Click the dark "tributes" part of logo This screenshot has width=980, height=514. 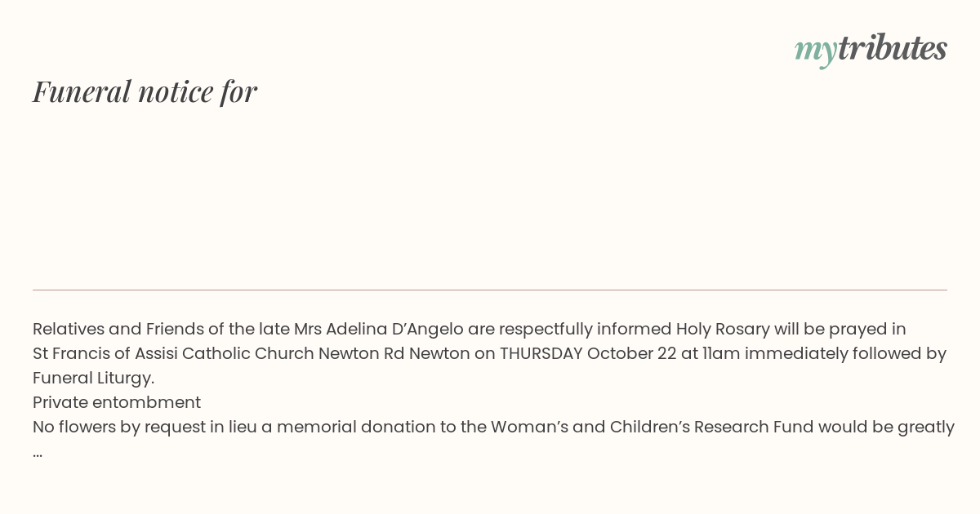(x=892, y=48)
